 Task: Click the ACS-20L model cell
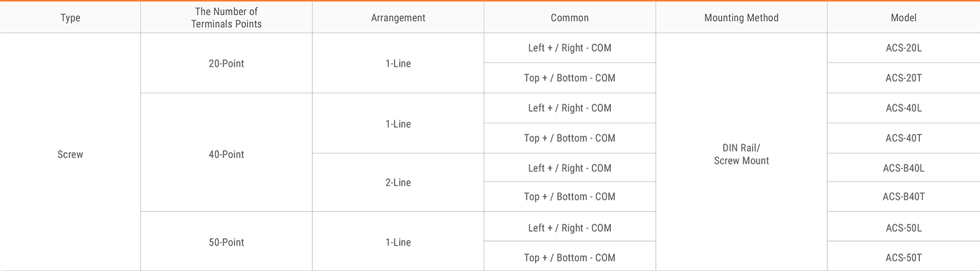coord(904,48)
